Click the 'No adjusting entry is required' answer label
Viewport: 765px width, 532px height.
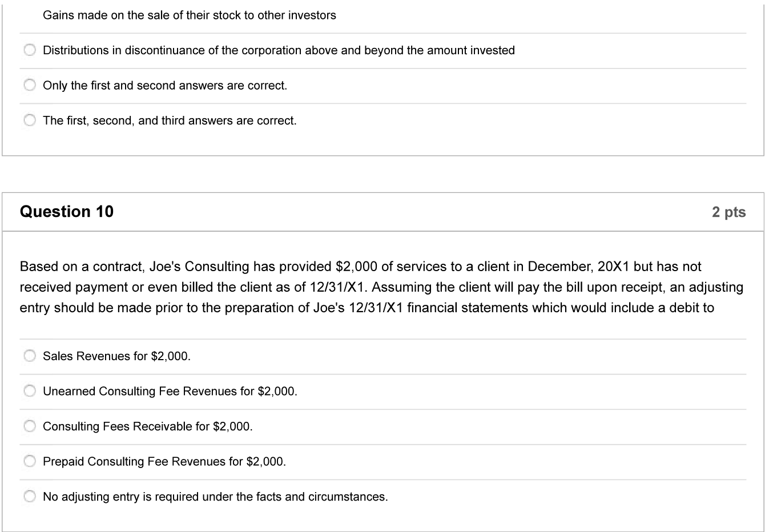point(215,497)
